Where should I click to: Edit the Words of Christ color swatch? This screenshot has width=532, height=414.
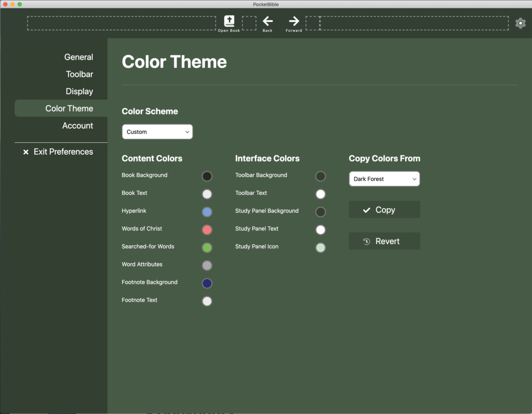207,230
